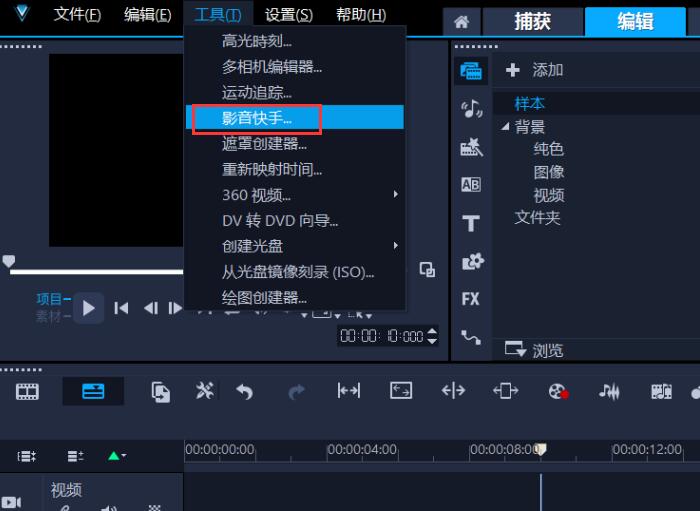Viewport: 700px width, 511px height.
Task: Toggle timeline view mode button
Action: click(93, 391)
